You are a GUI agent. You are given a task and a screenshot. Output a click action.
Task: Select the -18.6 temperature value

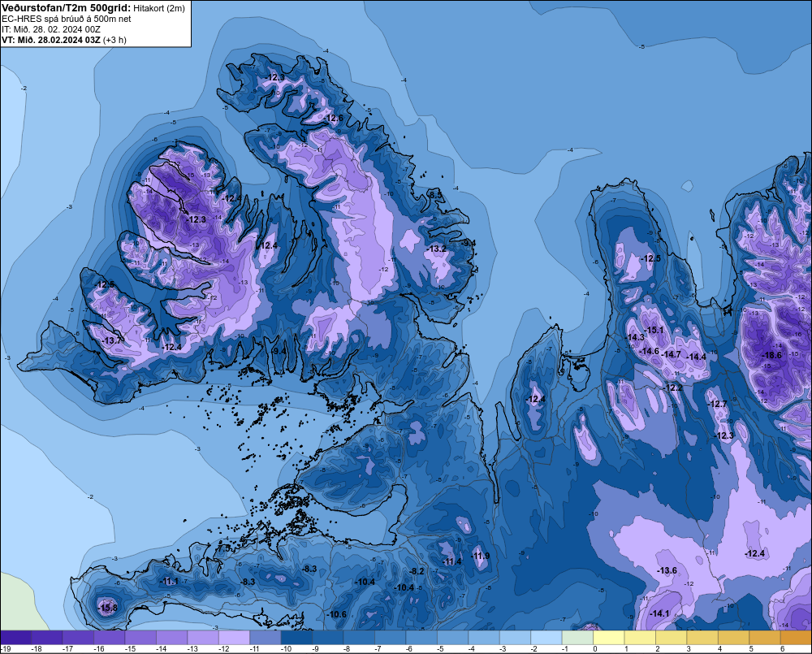(771, 355)
